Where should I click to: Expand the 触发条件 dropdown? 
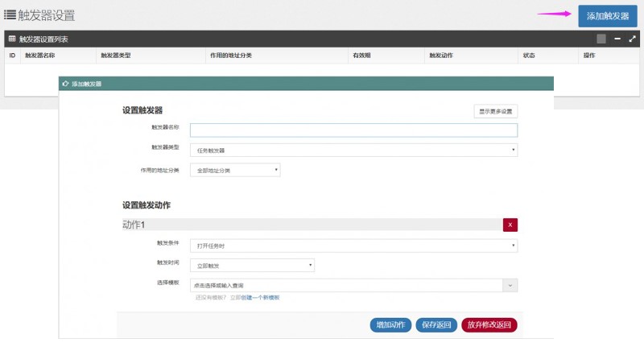(353, 246)
